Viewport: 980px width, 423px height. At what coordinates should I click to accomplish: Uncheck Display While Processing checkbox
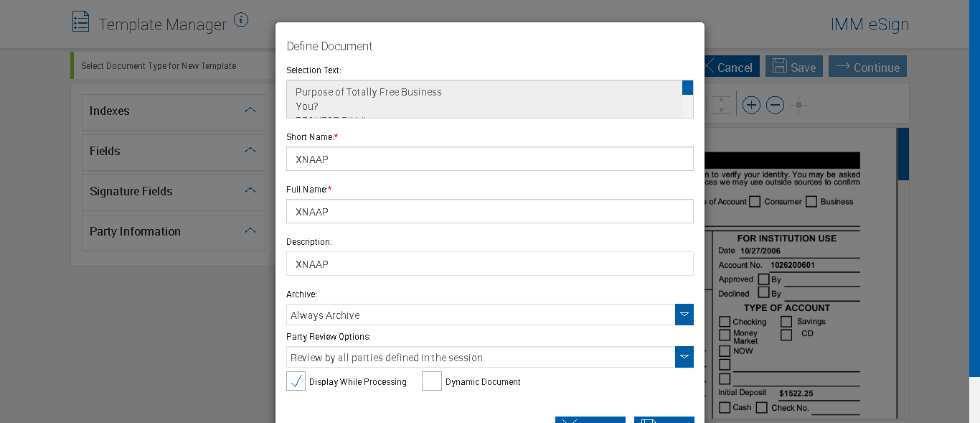pyautogui.click(x=296, y=381)
